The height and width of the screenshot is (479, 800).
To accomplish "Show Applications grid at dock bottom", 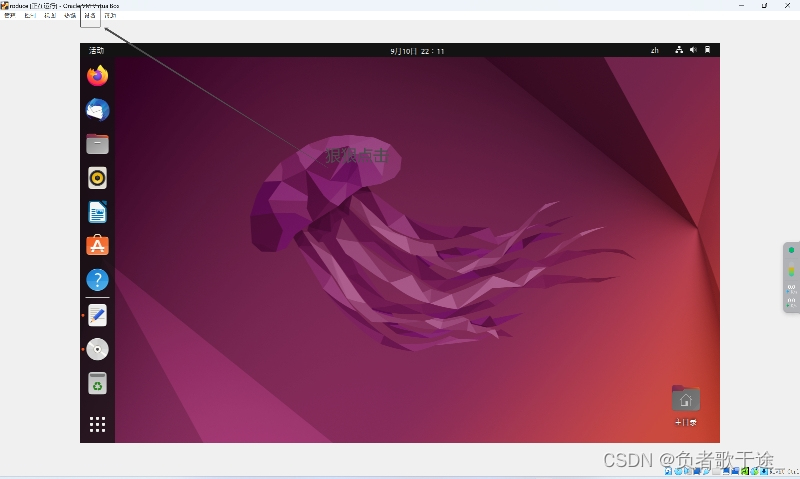I will click(x=97, y=424).
